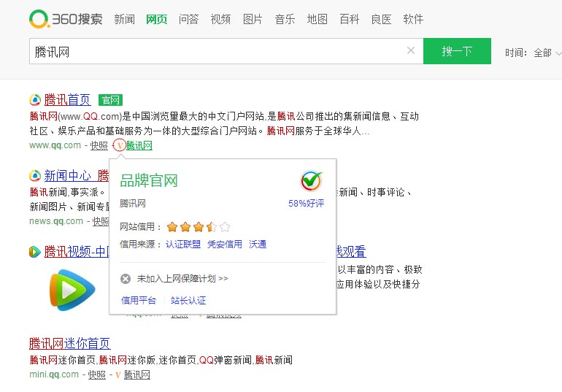Open the large Tencent Video logo thumbnail
The height and width of the screenshot is (392, 562).
pyautogui.click(x=72, y=290)
